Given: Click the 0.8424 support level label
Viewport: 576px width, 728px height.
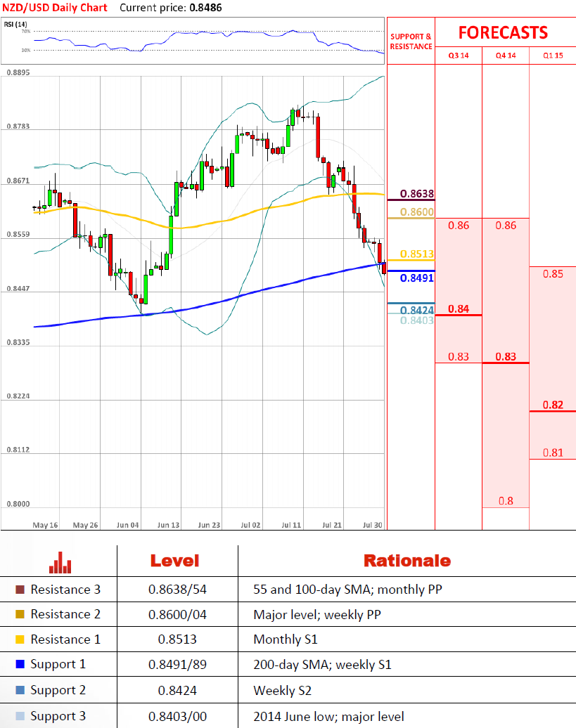Looking at the screenshot, I should pos(417,310).
